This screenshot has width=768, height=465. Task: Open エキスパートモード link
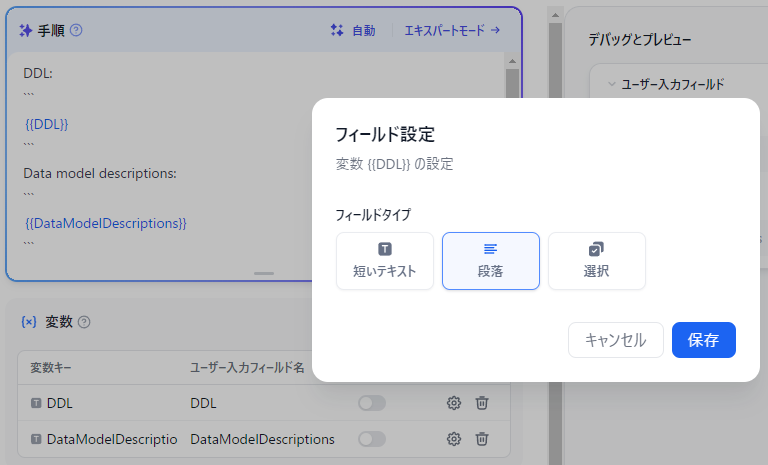452,30
